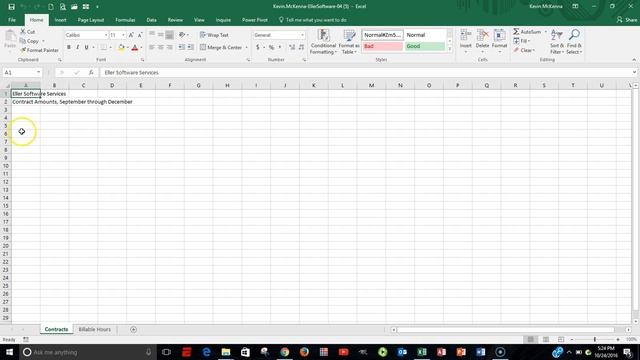This screenshot has width=640, height=360.
Task: Click the Borders icon
Action: coord(104,48)
